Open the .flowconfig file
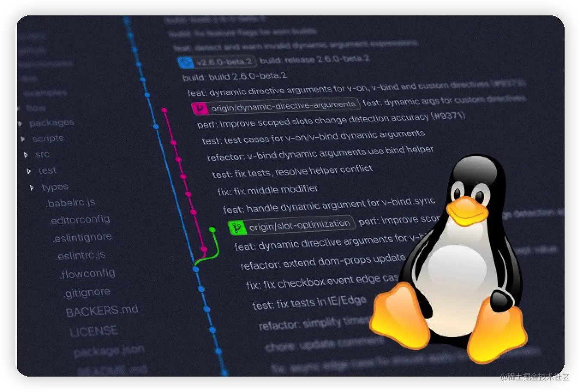The height and width of the screenshot is (392, 580). pyautogui.click(x=88, y=273)
